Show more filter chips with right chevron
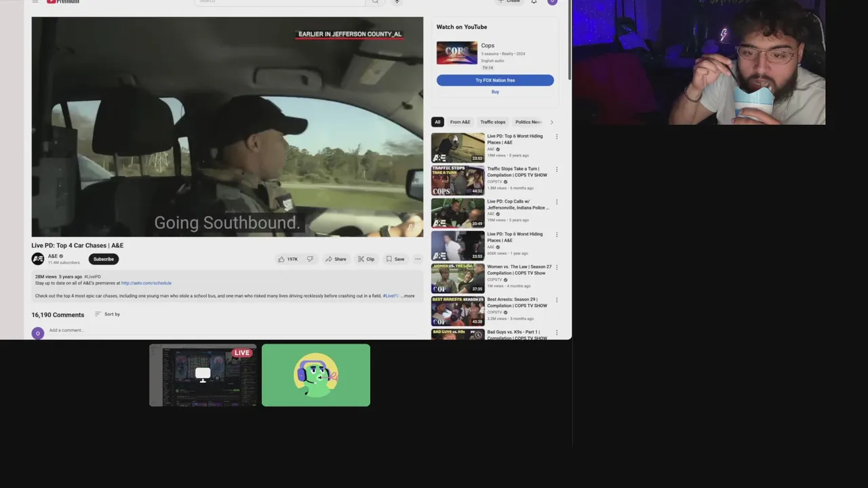This screenshot has height=488, width=868. (x=551, y=122)
